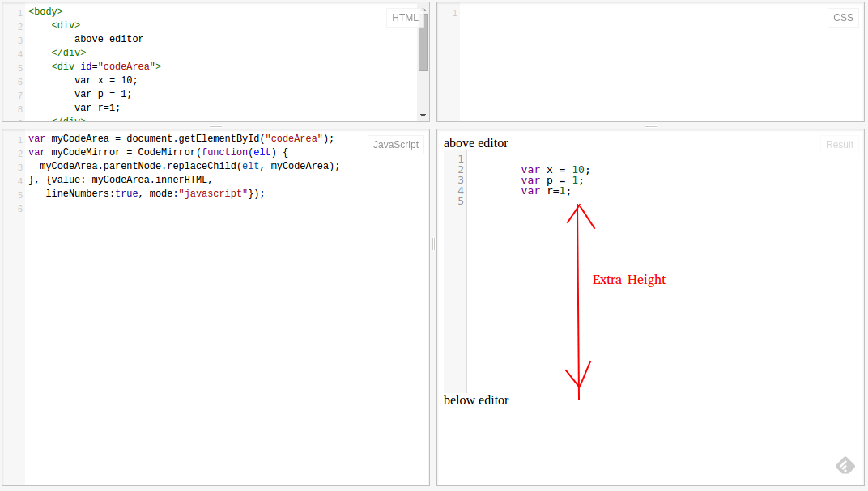This screenshot has width=868, height=491.
Task: Select the Result panel label
Action: 840,145
